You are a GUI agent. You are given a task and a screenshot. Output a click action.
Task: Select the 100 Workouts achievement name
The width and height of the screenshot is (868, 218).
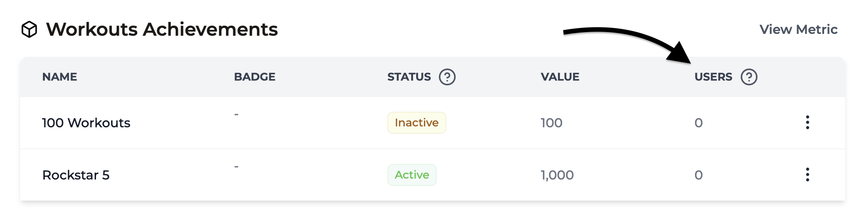[x=86, y=123]
